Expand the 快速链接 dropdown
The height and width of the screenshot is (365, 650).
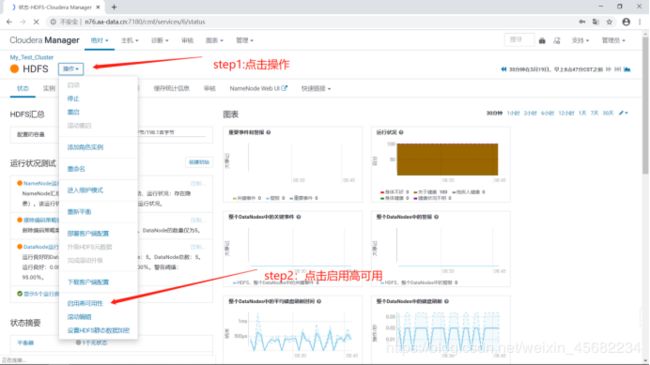pos(316,88)
